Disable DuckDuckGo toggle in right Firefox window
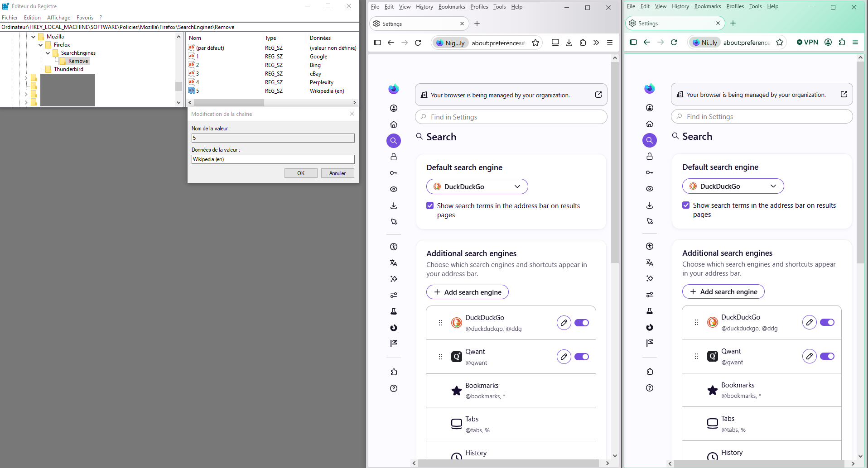The height and width of the screenshot is (468, 868). 827,322
